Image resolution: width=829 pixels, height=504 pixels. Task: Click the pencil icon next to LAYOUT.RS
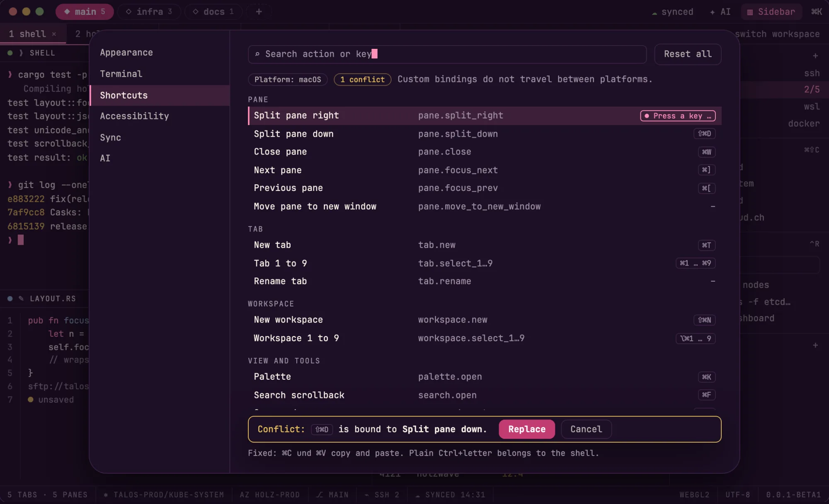(x=21, y=299)
